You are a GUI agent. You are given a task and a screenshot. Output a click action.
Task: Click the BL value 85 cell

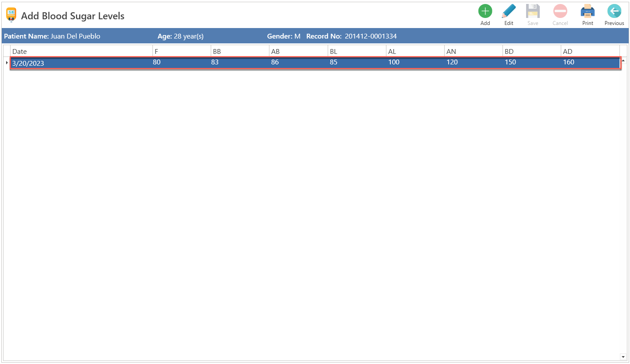pos(357,63)
